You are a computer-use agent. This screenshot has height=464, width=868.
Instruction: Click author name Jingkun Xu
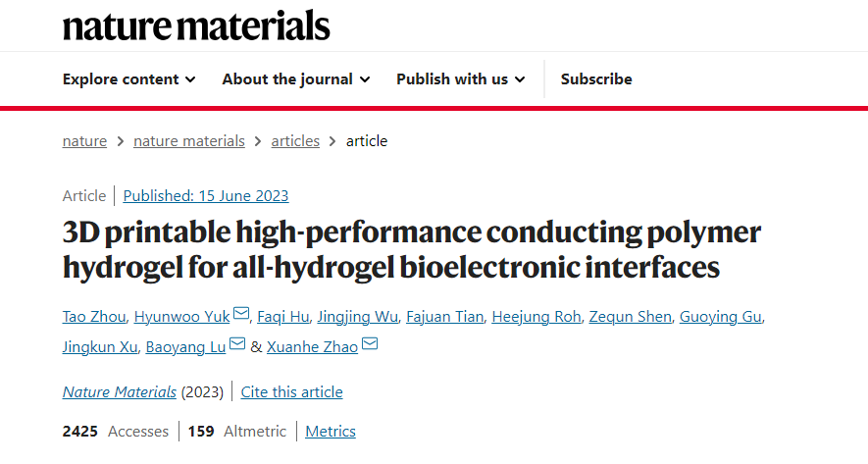pyautogui.click(x=99, y=347)
